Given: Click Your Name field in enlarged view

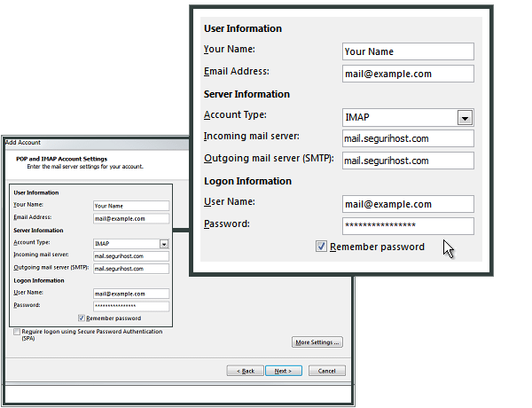Looking at the screenshot, I should (x=408, y=51).
